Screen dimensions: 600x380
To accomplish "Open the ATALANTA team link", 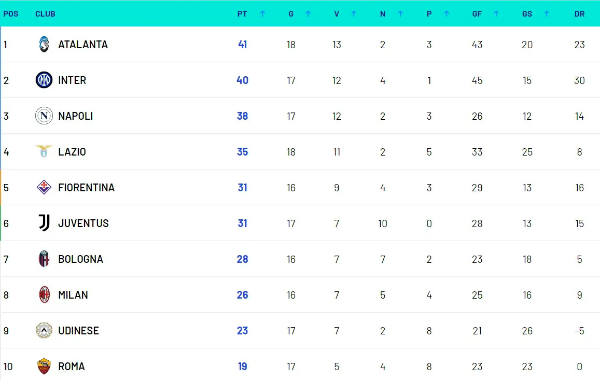I will [x=83, y=44].
